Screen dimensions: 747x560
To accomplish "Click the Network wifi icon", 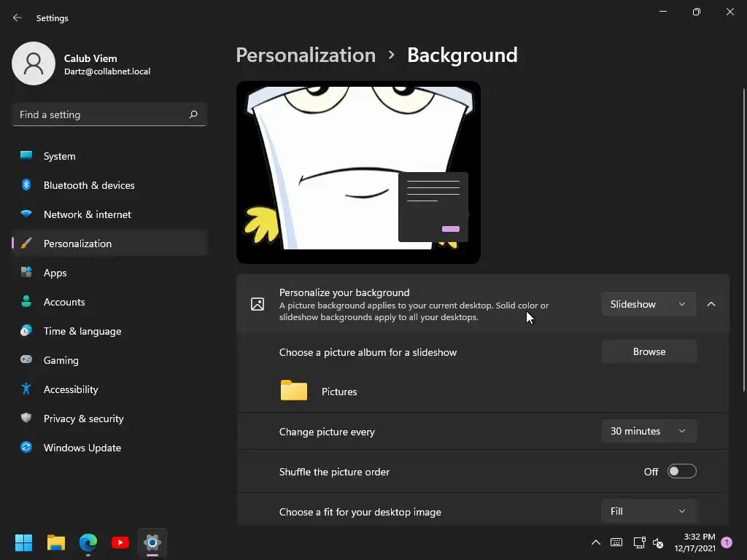I will [26, 214].
